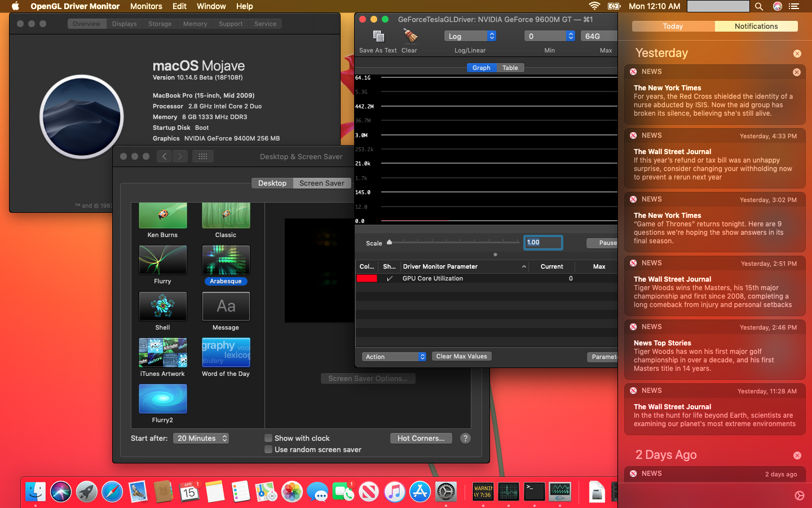The image size is (812, 508).
Task: Open News app in dock
Action: pyautogui.click(x=369, y=492)
